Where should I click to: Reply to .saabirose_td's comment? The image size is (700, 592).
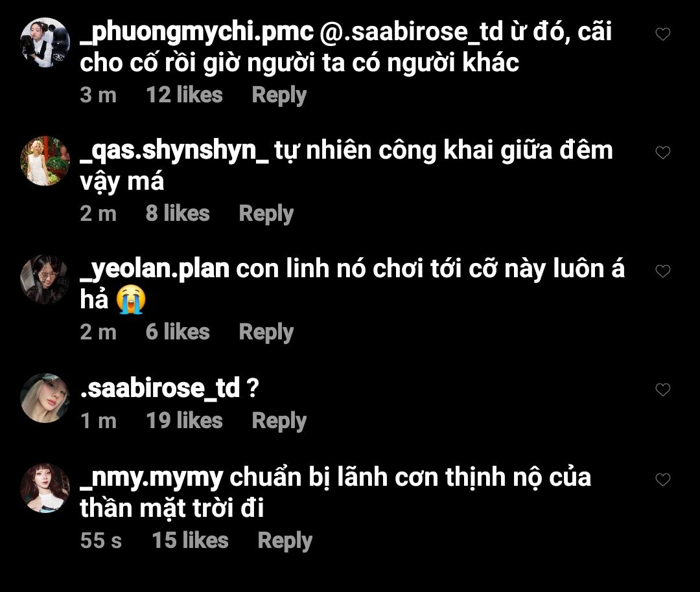pyautogui.click(x=279, y=421)
